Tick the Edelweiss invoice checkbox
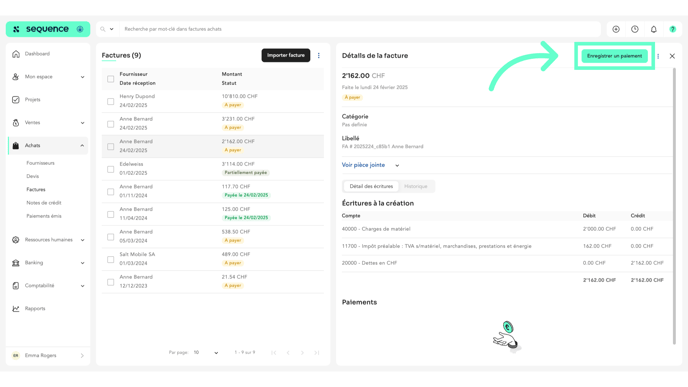The height and width of the screenshot is (387, 688). (x=111, y=169)
